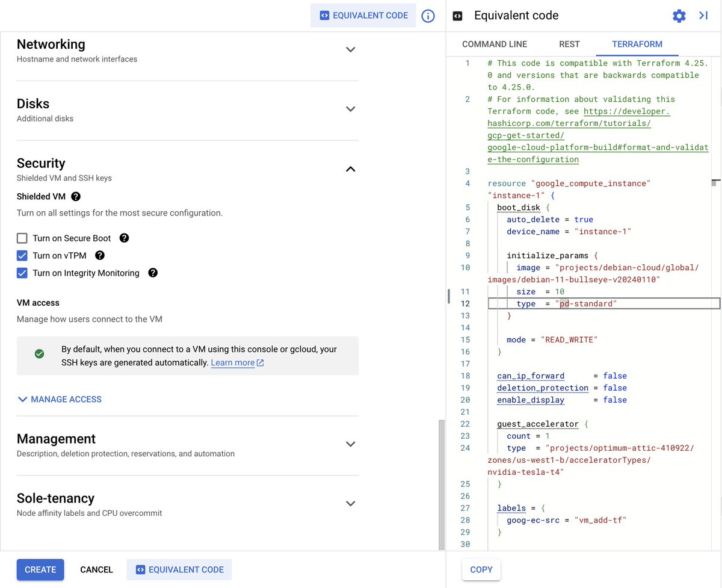Click the Networking heading
Image resolution: width=722 pixels, height=588 pixels.
[51, 44]
